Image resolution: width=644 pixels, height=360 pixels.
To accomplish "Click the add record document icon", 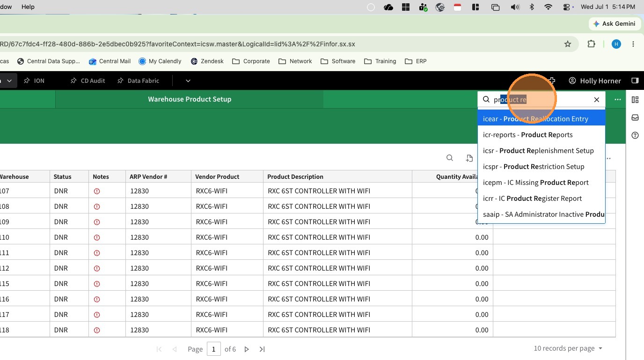I will (469, 158).
